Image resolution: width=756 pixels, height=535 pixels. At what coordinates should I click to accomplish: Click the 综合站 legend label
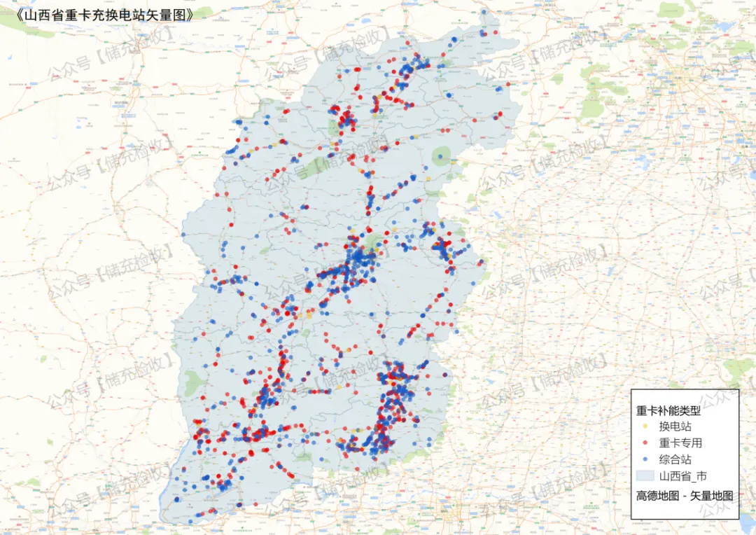tap(675, 459)
